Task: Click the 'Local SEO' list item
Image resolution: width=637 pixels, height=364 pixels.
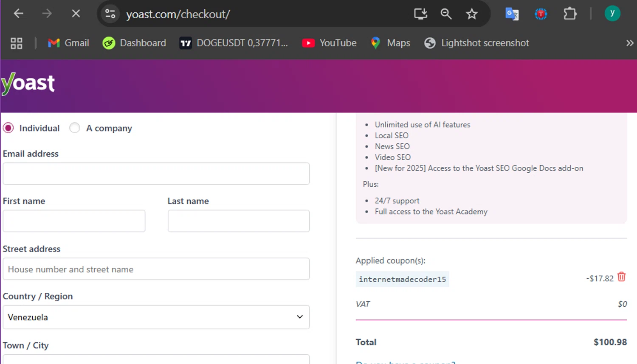Action: point(392,135)
